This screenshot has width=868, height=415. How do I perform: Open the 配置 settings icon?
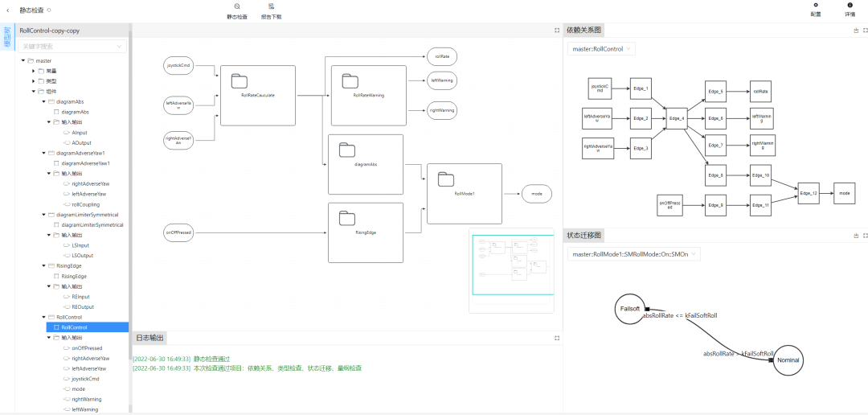[x=816, y=6]
